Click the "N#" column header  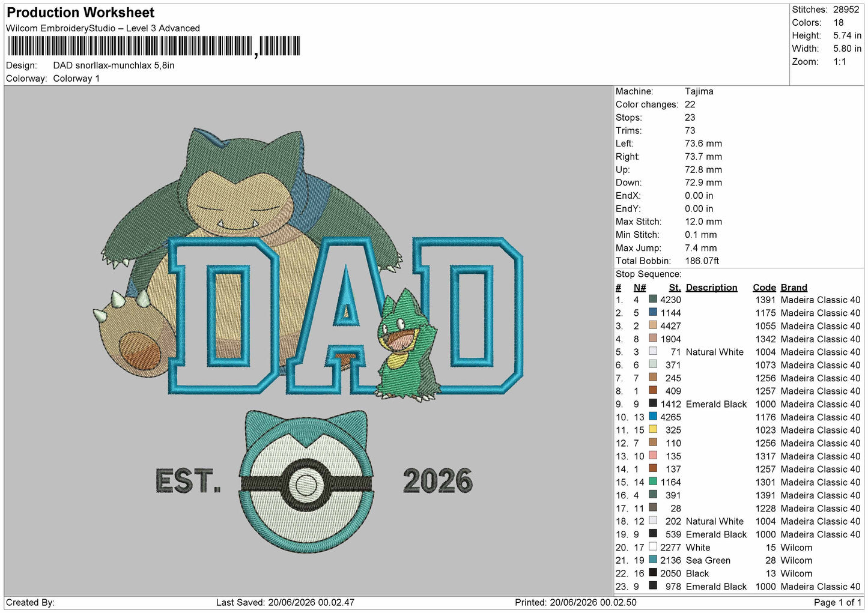click(640, 288)
